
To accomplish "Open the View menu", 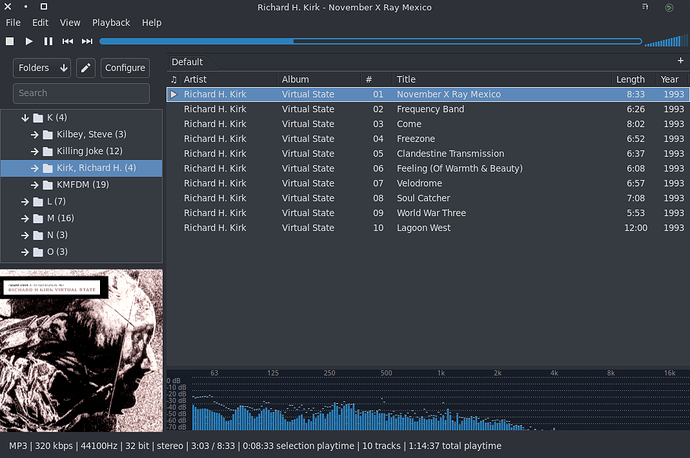I will (x=70, y=22).
